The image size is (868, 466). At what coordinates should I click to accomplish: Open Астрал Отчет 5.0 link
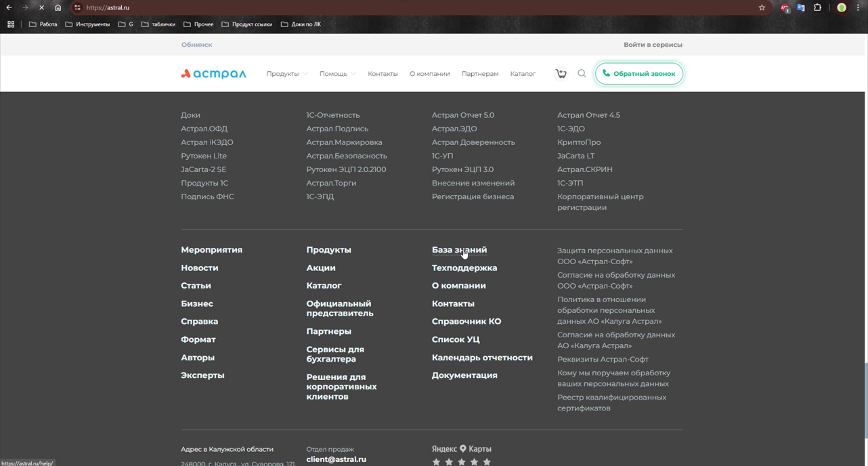click(463, 115)
